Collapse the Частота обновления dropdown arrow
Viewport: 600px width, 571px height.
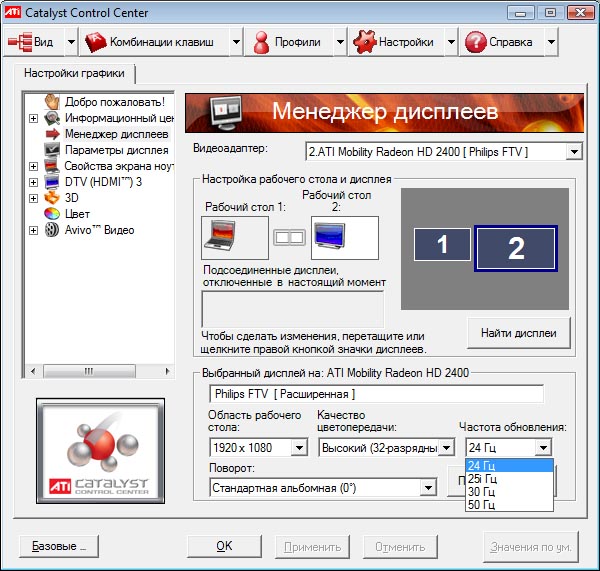pyautogui.click(x=543, y=447)
